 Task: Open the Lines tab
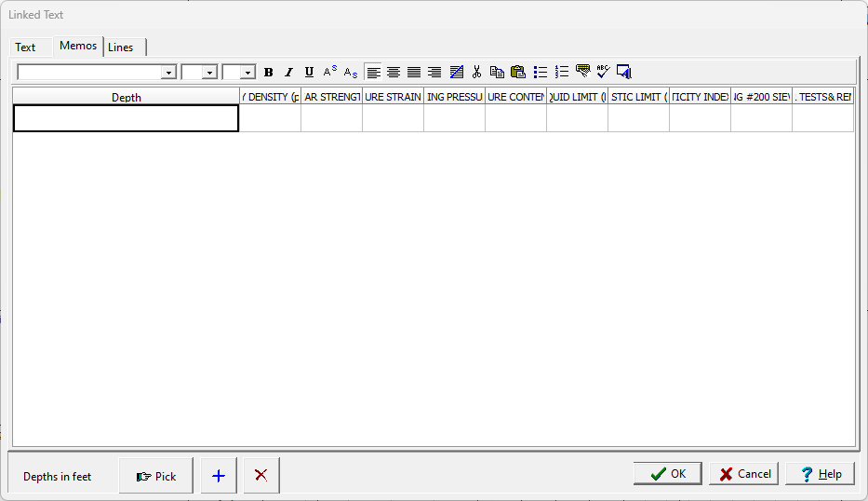point(121,47)
